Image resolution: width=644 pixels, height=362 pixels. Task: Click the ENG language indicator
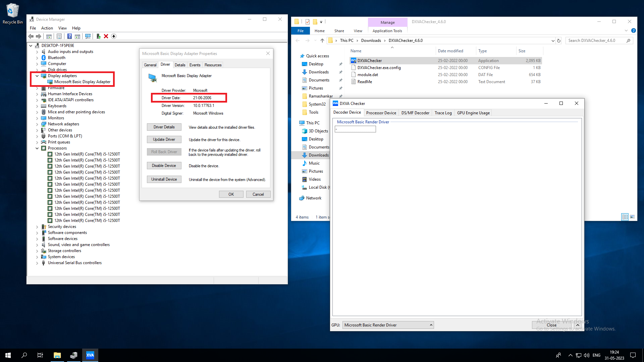[x=596, y=355]
